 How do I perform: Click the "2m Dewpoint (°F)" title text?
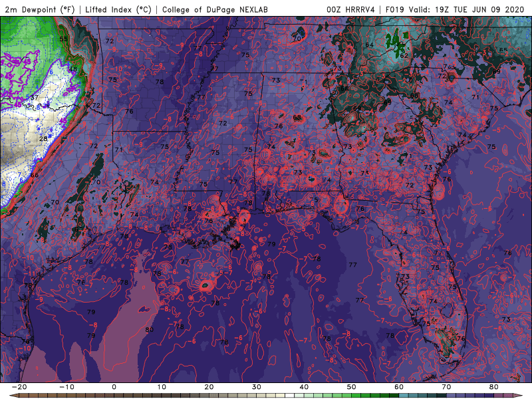tap(40, 10)
